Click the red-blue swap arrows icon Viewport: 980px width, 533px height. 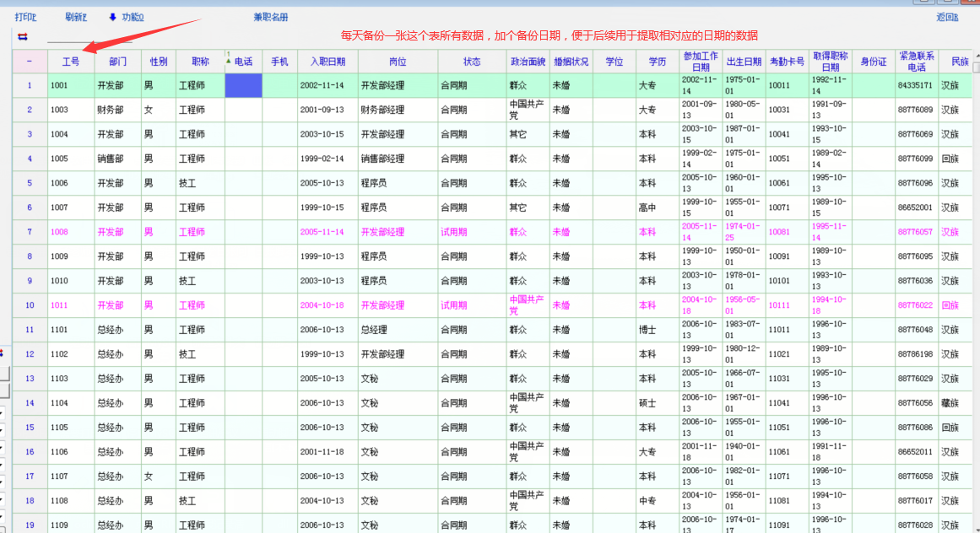tap(23, 37)
